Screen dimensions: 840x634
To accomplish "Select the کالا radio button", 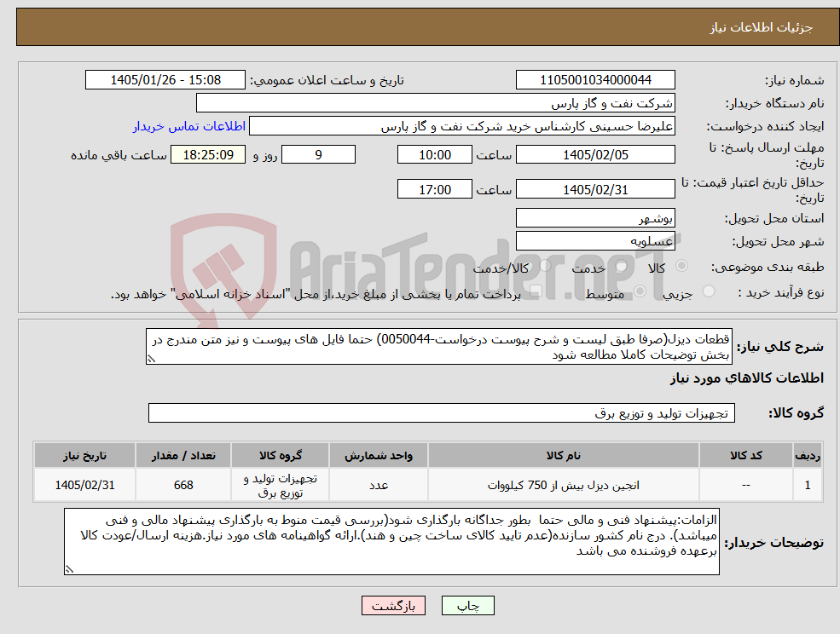I will tap(682, 266).
